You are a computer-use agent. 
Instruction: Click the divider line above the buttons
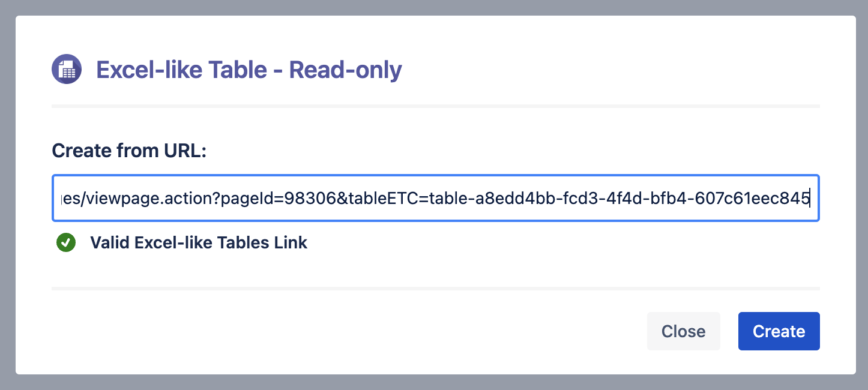(x=435, y=289)
